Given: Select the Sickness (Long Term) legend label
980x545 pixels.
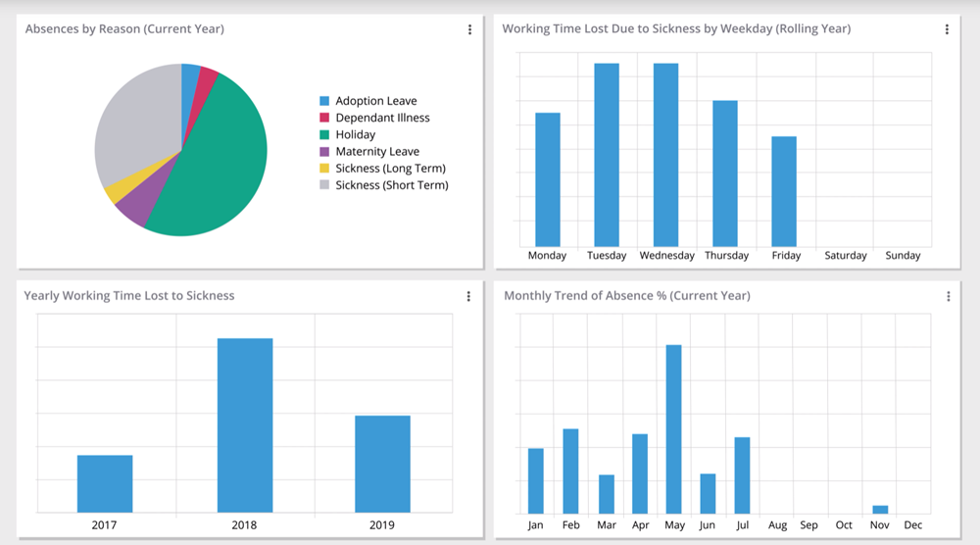Looking at the screenshot, I should [391, 169].
